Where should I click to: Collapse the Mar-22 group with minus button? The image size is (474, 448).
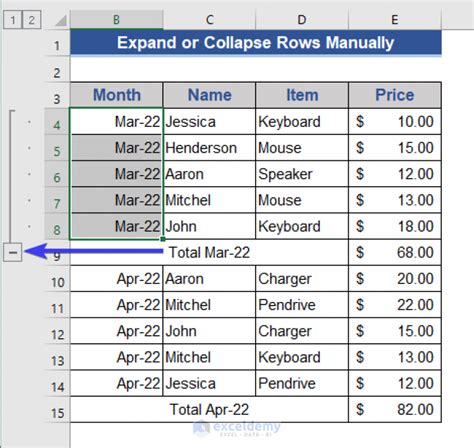click(13, 252)
